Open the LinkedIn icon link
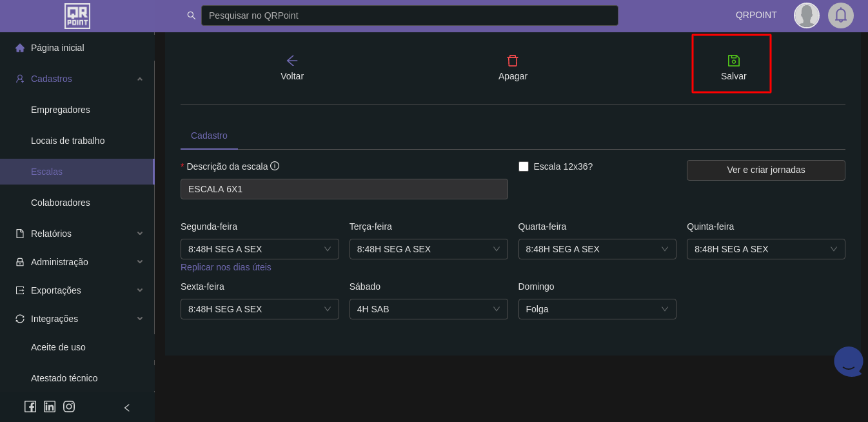The height and width of the screenshot is (422, 868). click(50, 407)
